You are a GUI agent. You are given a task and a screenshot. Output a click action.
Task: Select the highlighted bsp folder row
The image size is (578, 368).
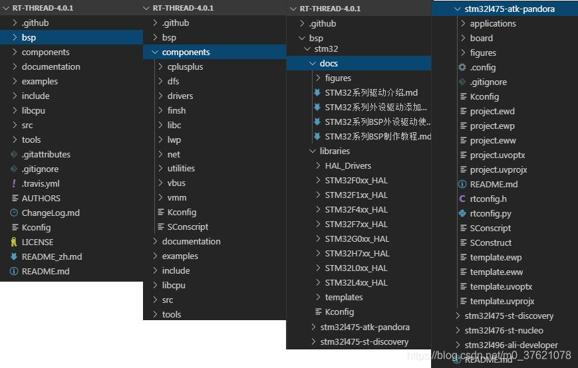pyautogui.click(x=72, y=37)
